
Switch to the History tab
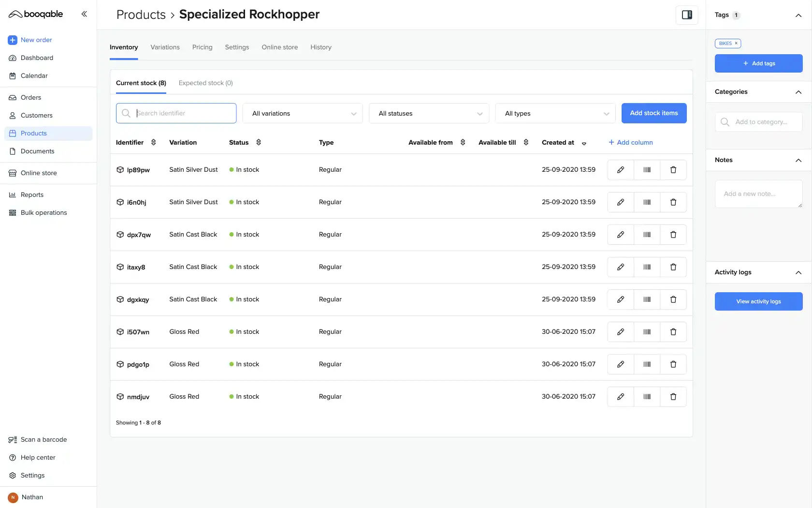[321, 47]
